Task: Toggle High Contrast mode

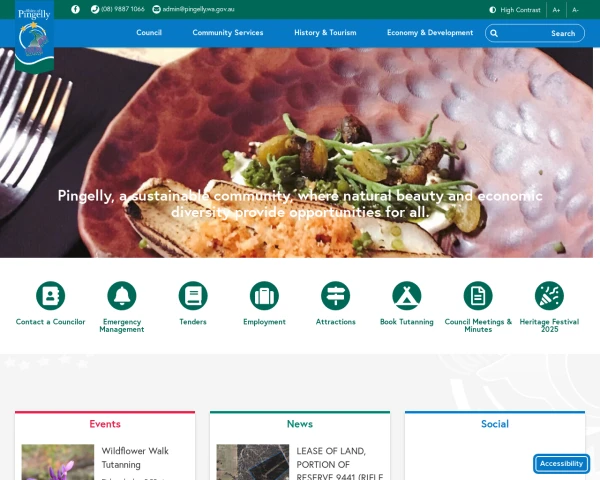Action: (515, 10)
